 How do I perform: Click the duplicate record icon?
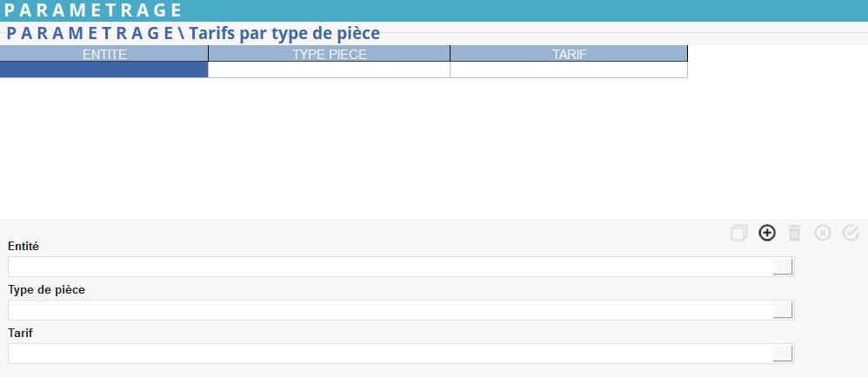click(x=739, y=233)
